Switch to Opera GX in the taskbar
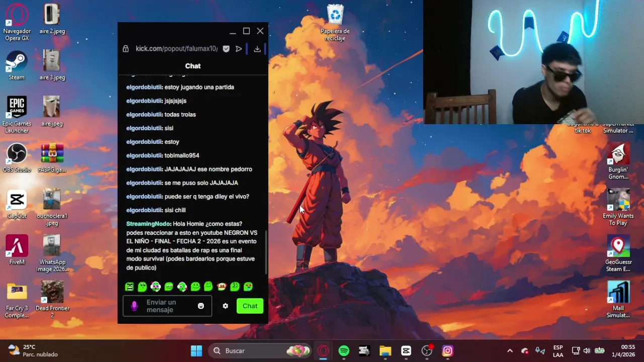The height and width of the screenshot is (362, 644). (323, 351)
